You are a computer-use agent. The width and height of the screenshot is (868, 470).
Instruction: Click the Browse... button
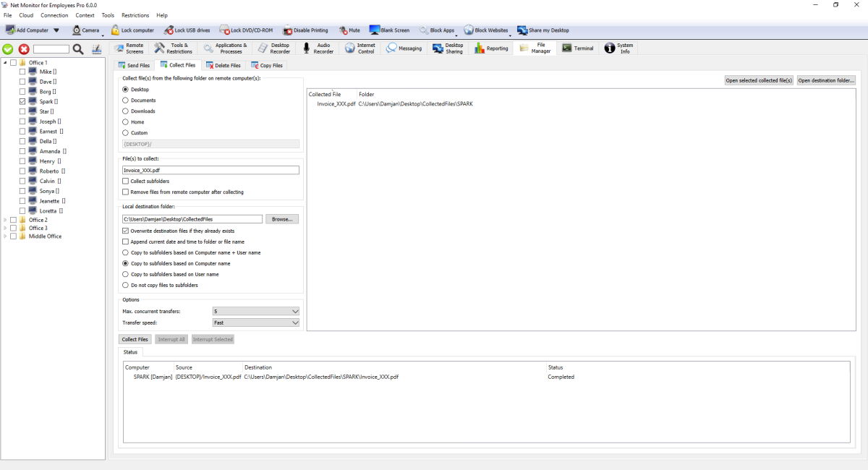coord(281,219)
